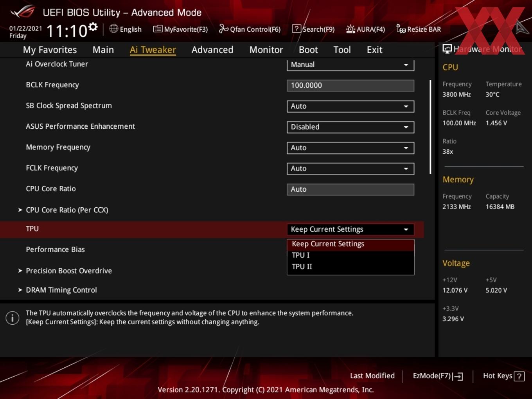
Task: Open ASUS Performance Enhancement dropdown
Action: click(x=350, y=127)
